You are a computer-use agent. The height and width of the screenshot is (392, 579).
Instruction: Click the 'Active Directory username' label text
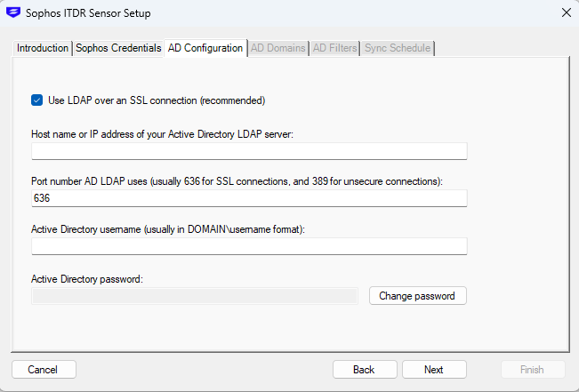[x=168, y=229]
